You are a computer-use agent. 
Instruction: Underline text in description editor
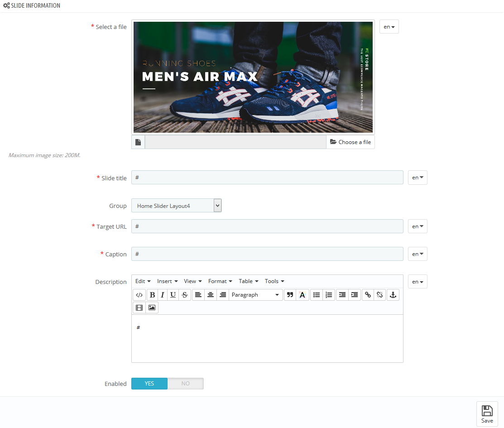click(x=173, y=295)
